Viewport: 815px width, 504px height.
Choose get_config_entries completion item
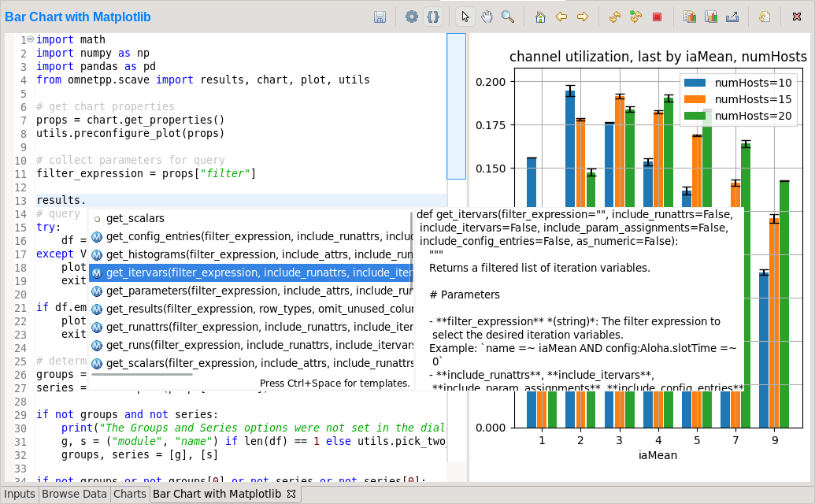250,236
